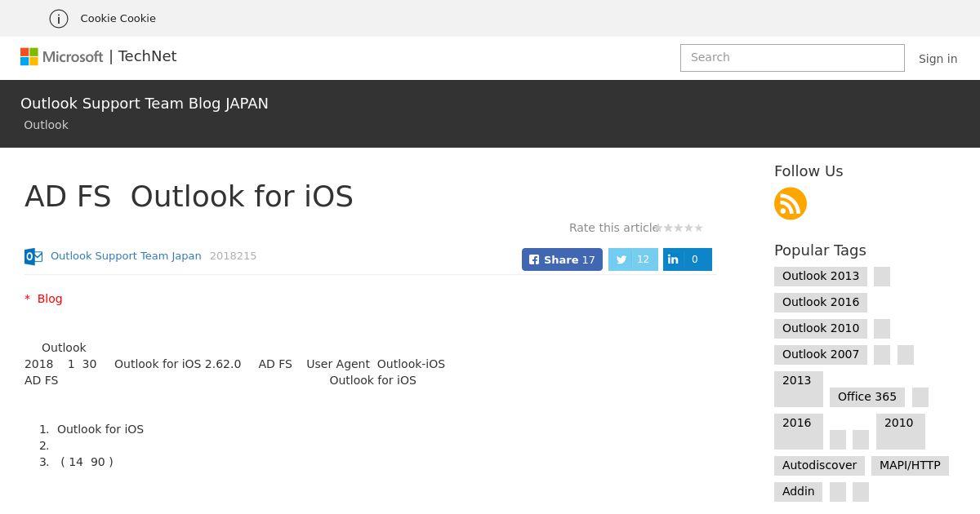The image size is (980, 514).
Task: Select the Addin tag
Action: click(798, 492)
